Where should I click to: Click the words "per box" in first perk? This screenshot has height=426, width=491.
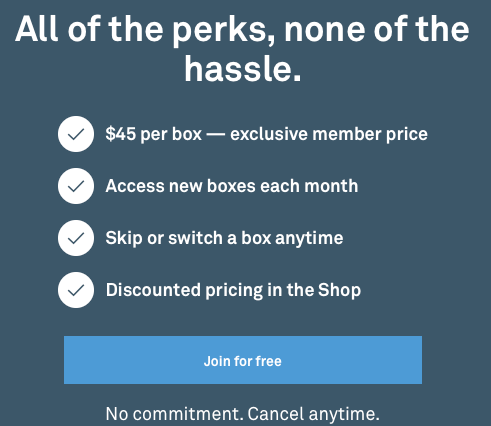171,135
